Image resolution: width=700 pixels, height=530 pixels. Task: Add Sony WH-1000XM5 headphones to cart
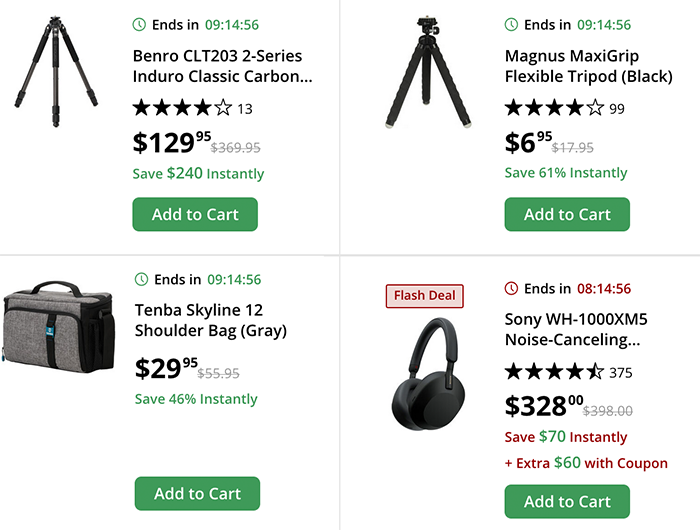point(567,501)
